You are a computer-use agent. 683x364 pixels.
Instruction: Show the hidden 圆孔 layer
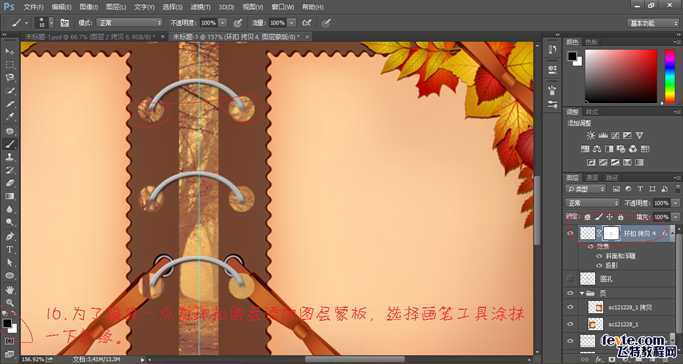tap(570, 278)
